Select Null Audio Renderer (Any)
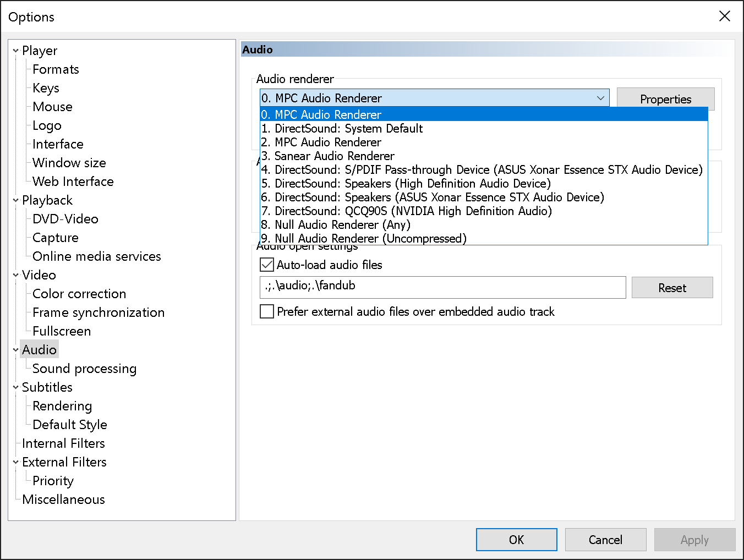 (x=484, y=224)
